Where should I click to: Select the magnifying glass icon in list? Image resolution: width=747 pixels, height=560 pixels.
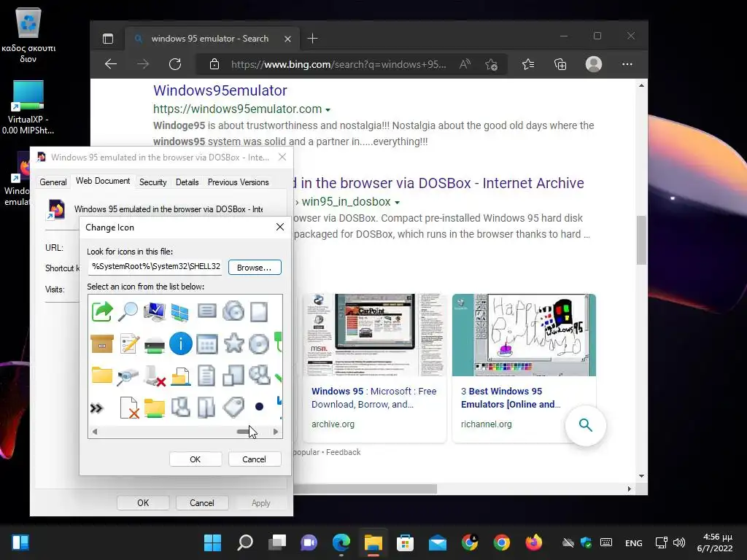pos(128,312)
